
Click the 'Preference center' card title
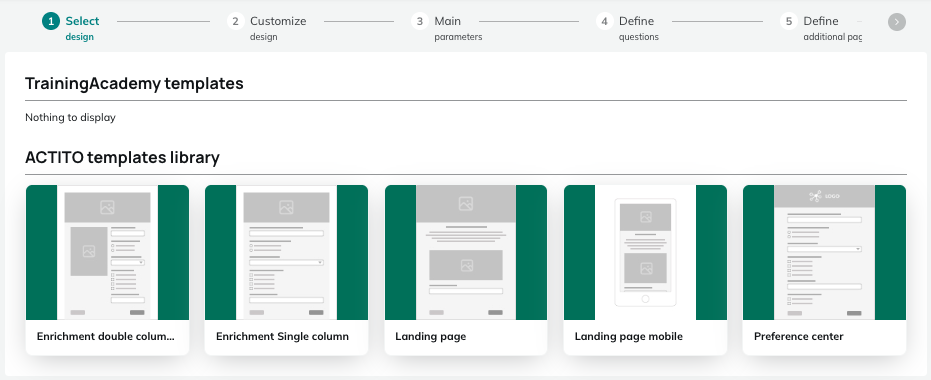(799, 337)
